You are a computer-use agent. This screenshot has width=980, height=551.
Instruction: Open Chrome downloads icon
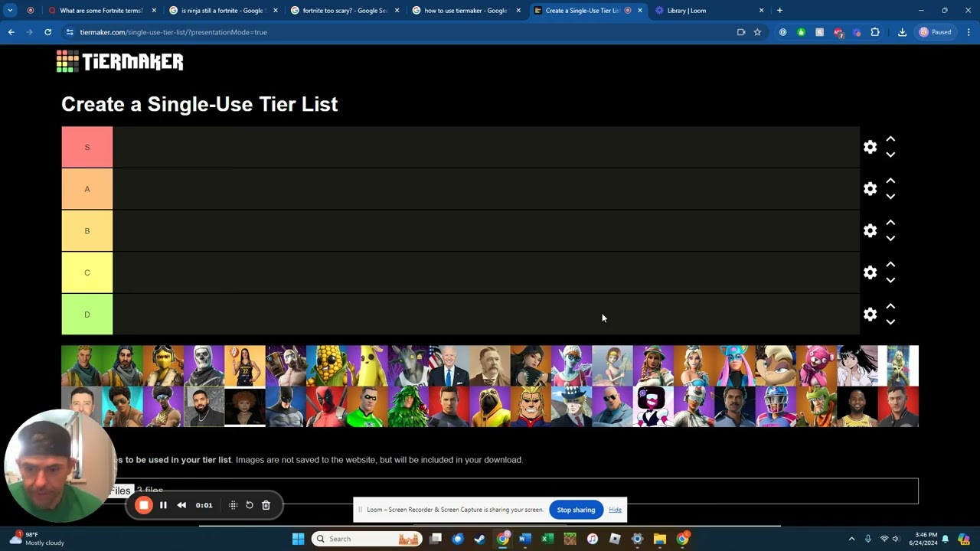click(x=902, y=32)
